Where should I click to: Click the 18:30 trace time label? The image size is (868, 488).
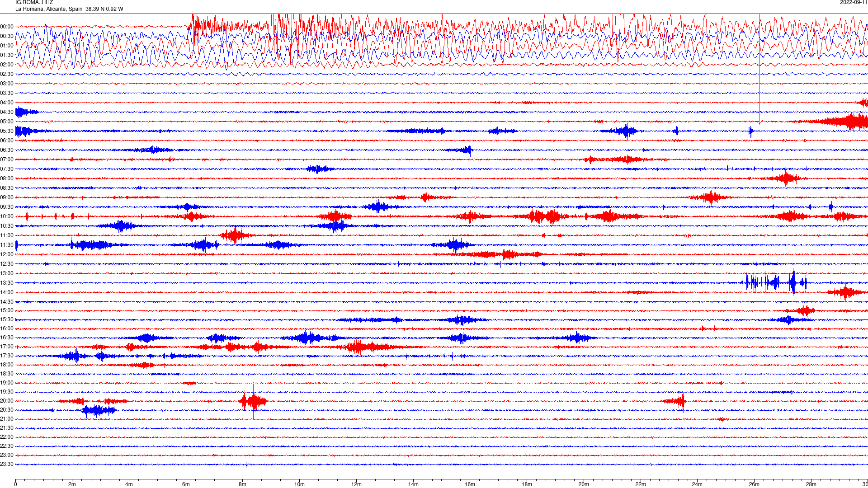(x=7, y=374)
